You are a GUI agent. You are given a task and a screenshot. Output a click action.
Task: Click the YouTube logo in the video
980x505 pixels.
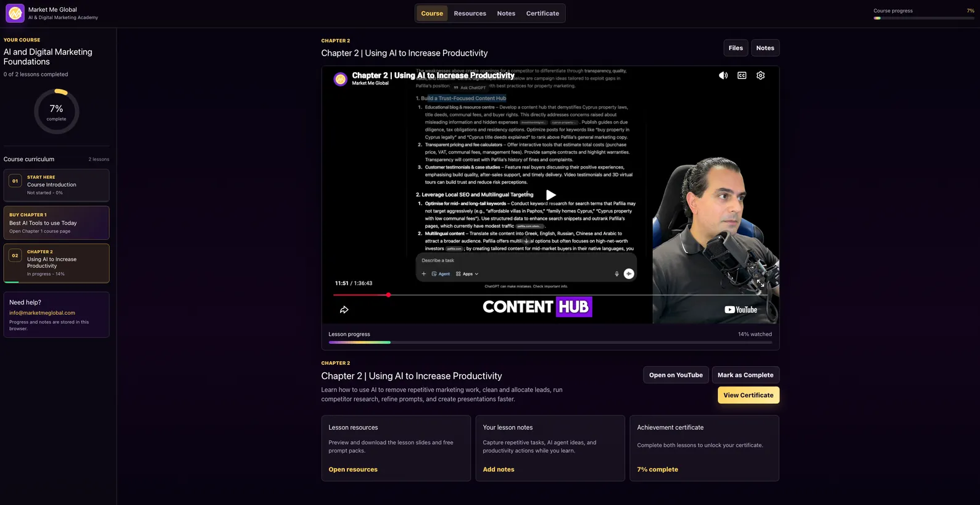pyautogui.click(x=741, y=310)
